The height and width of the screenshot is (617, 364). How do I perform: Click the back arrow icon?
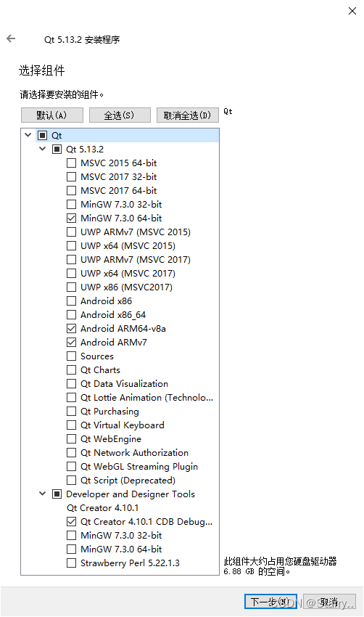point(11,38)
